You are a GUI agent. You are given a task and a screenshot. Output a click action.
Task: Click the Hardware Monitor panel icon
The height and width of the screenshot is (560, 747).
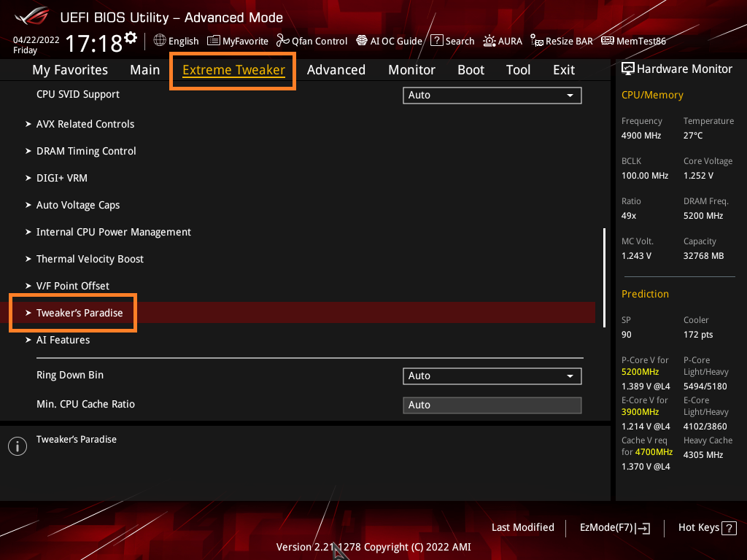pyautogui.click(x=629, y=69)
